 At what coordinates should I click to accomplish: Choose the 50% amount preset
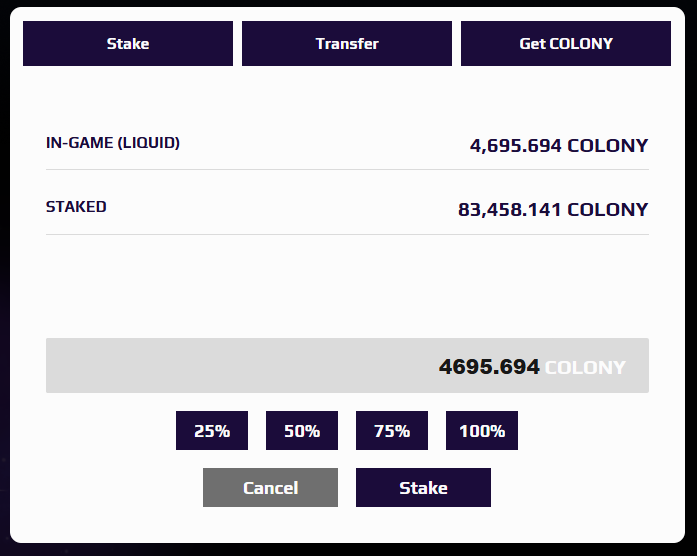tap(302, 431)
